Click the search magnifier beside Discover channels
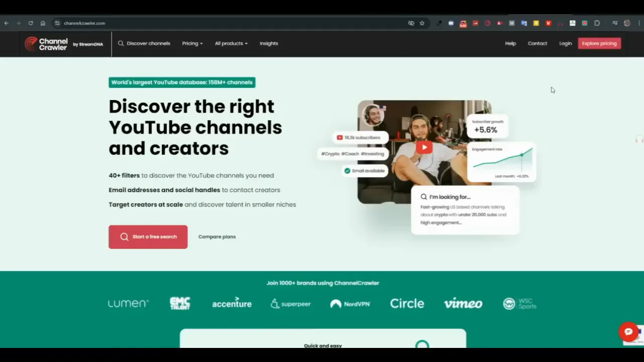 pyautogui.click(x=121, y=43)
